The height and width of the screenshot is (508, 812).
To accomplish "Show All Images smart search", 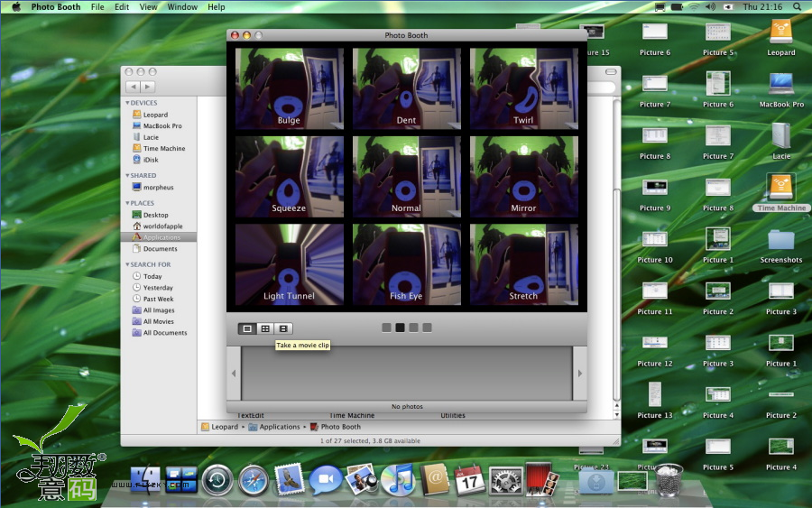I will point(159,310).
